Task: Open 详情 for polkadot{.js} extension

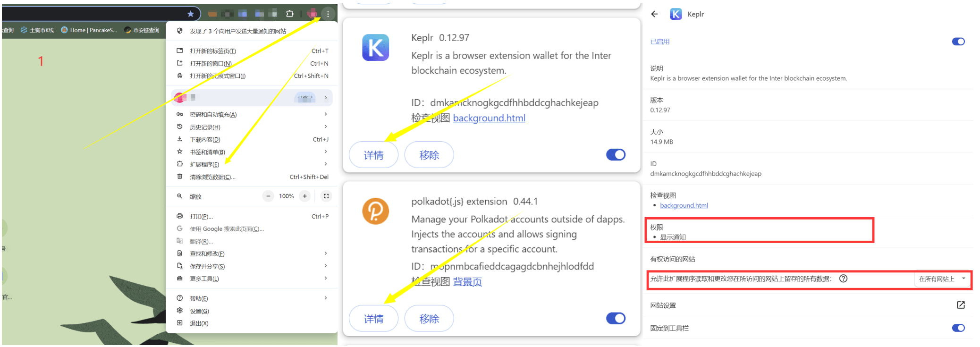Action: (x=373, y=319)
